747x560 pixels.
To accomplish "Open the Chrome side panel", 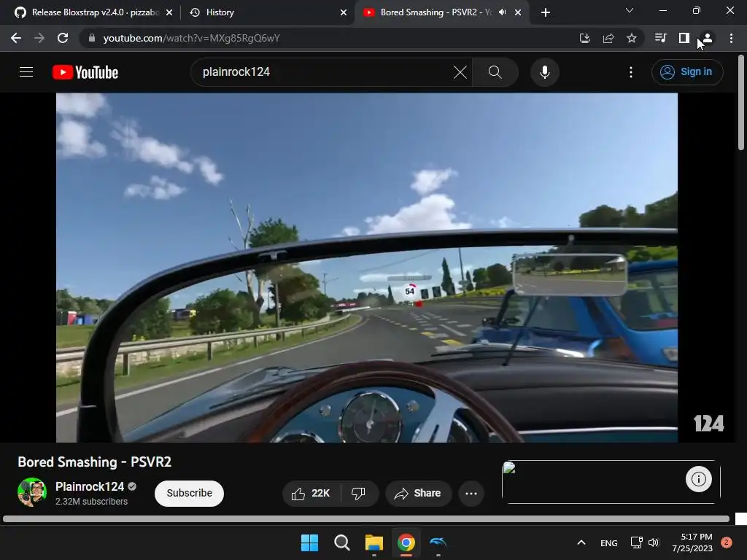I will (x=684, y=38).
